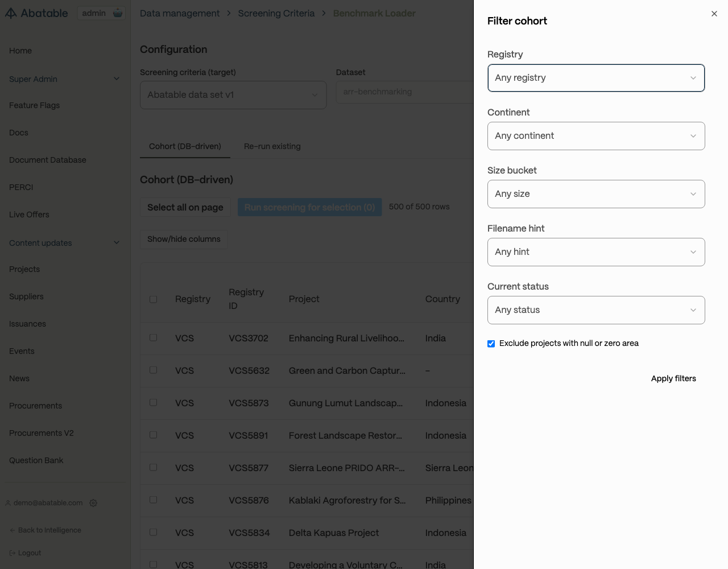728x569 pixels.
Task: Click project name Delta Kapuas Project
Action: (334, 533)
